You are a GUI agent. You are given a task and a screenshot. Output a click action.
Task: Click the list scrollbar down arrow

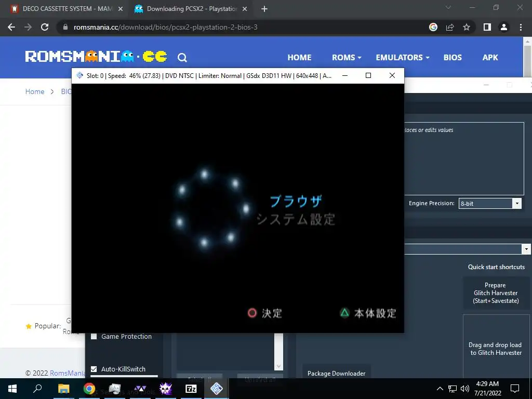click(x=278, y=366)
